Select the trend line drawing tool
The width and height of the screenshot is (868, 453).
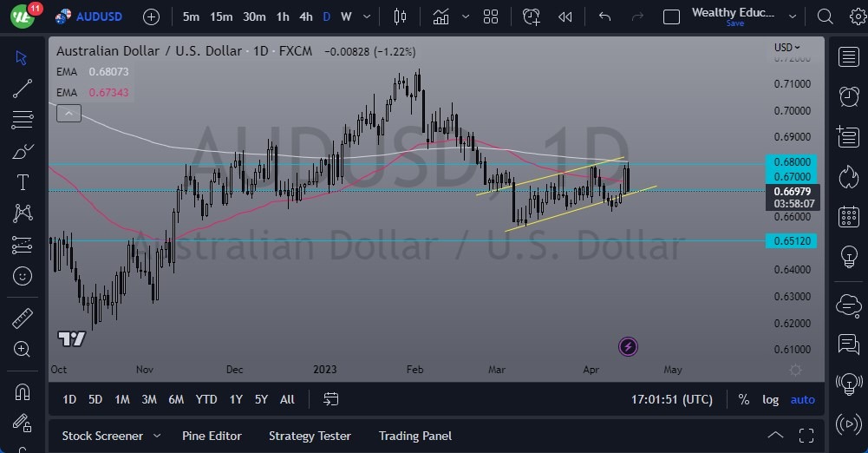coord(23,89)
